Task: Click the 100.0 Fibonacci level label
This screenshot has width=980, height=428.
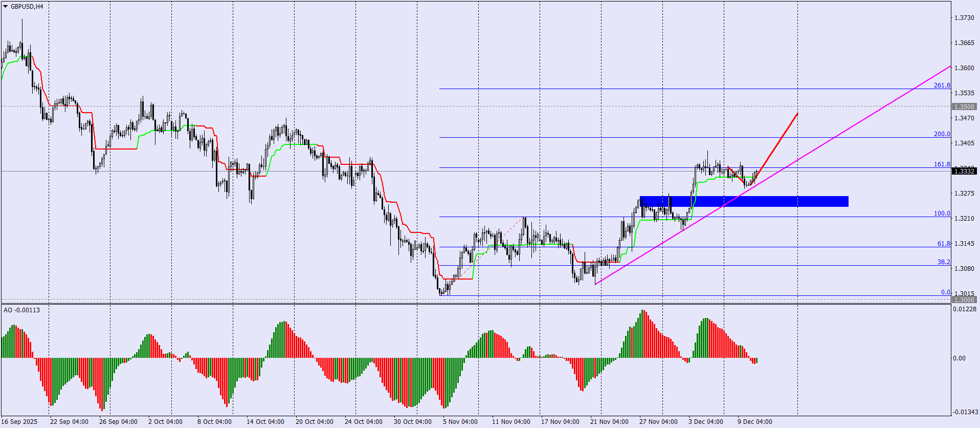Action: tap(942, 213)
